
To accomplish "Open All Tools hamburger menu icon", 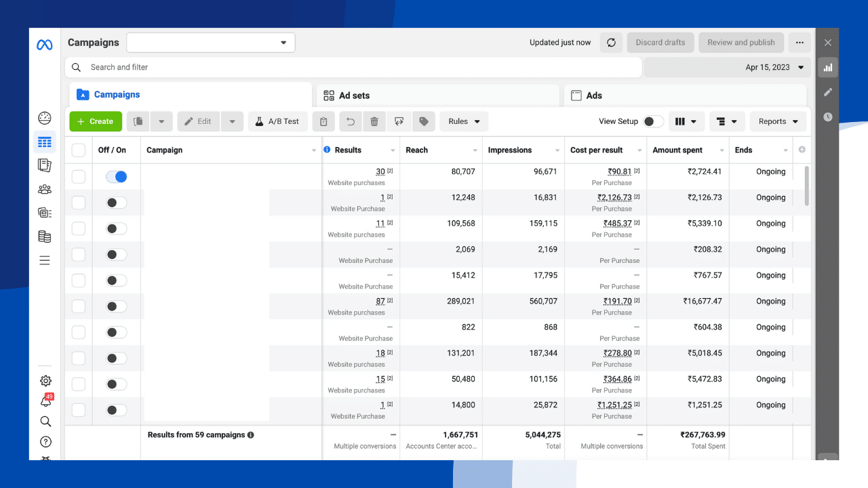I will click(45, 260).
